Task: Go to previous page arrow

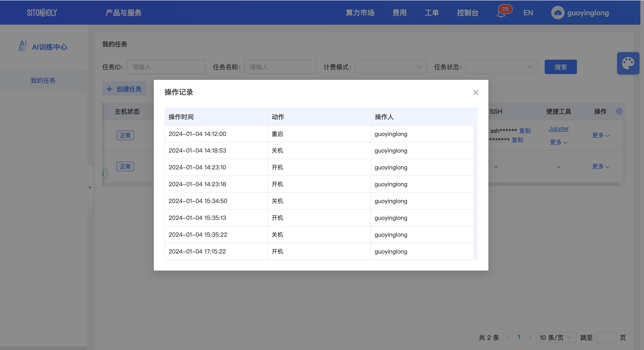Action: (508, 337)
